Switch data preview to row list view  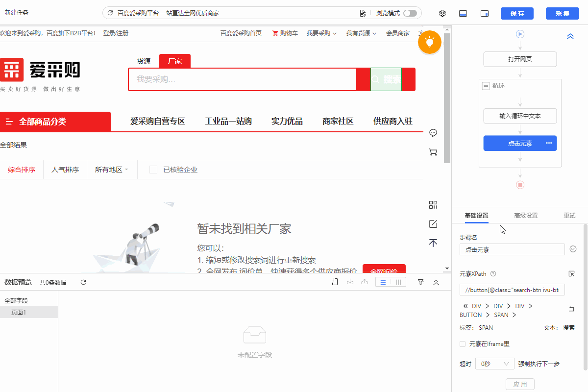[383, 282]
